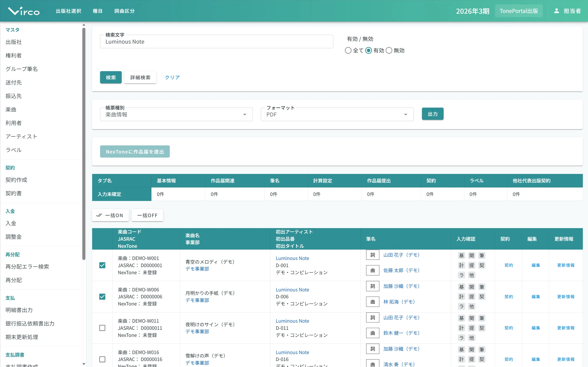The width and height of the screenshot is (588, 367).
Task: Click 曲 box beside 佐藤 太郎
Action: point(373,270)
